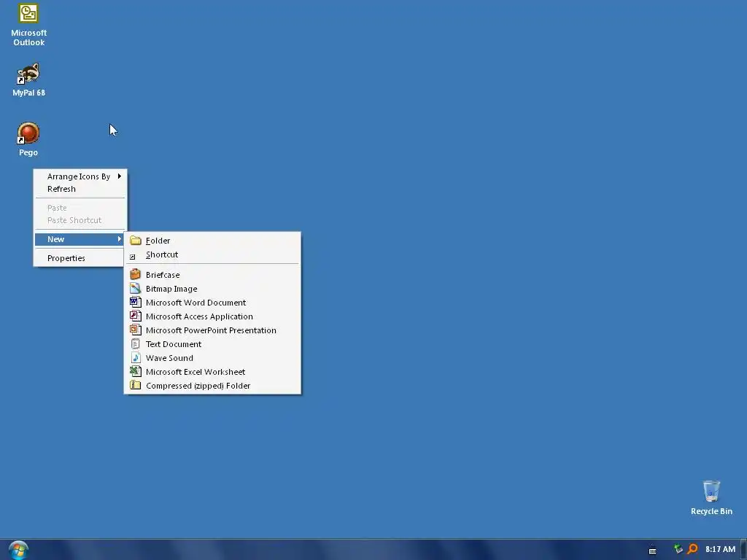
Task: Choose Refresh from the context menu
Action: pos(80,189)
